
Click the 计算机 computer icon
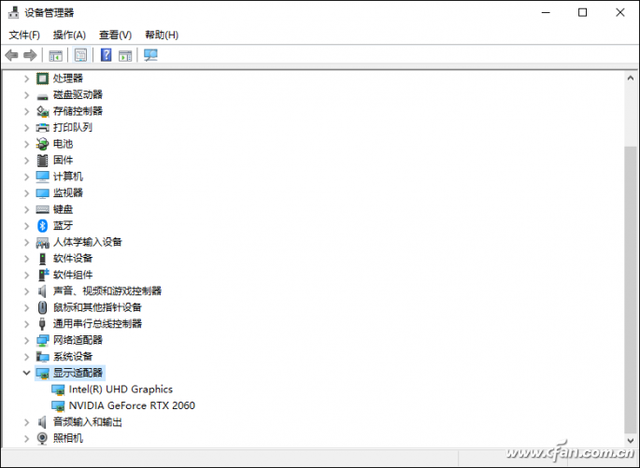click(42, 177)
